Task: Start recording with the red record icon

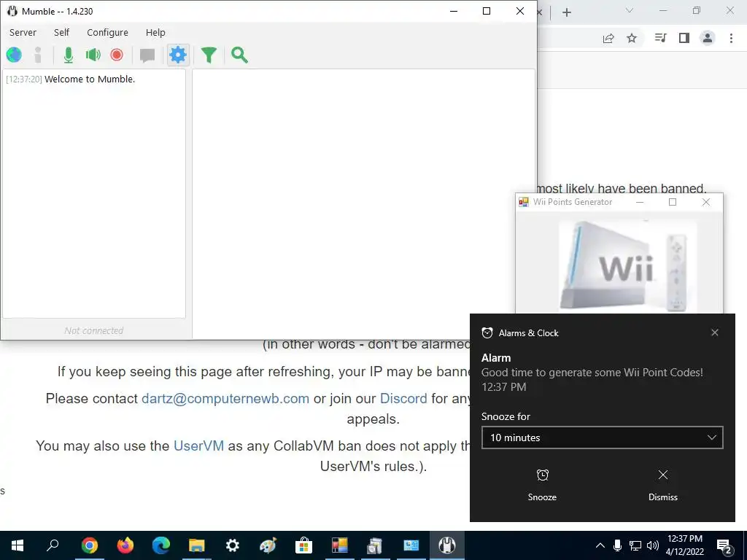Action: pos(117,55)
